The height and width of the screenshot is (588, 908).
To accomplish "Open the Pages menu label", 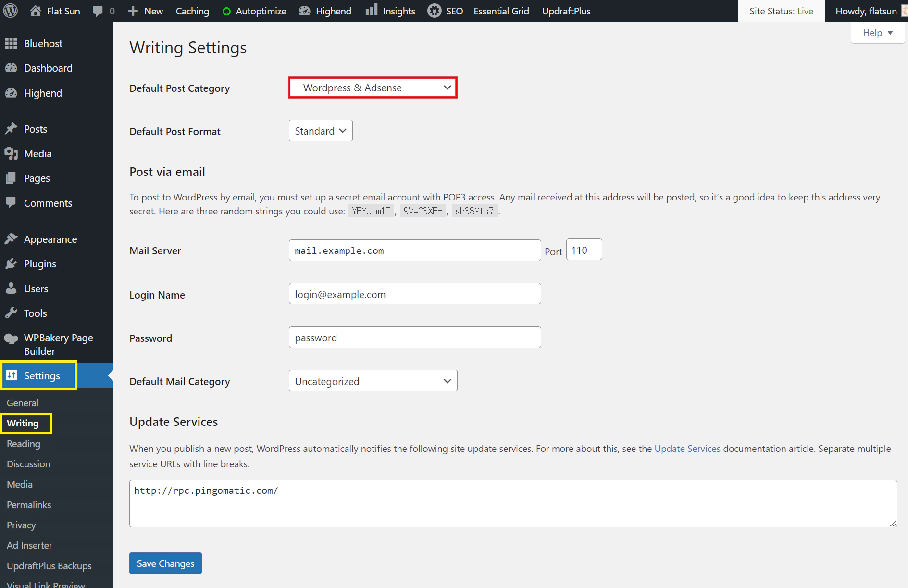I will tap(37, 178).
